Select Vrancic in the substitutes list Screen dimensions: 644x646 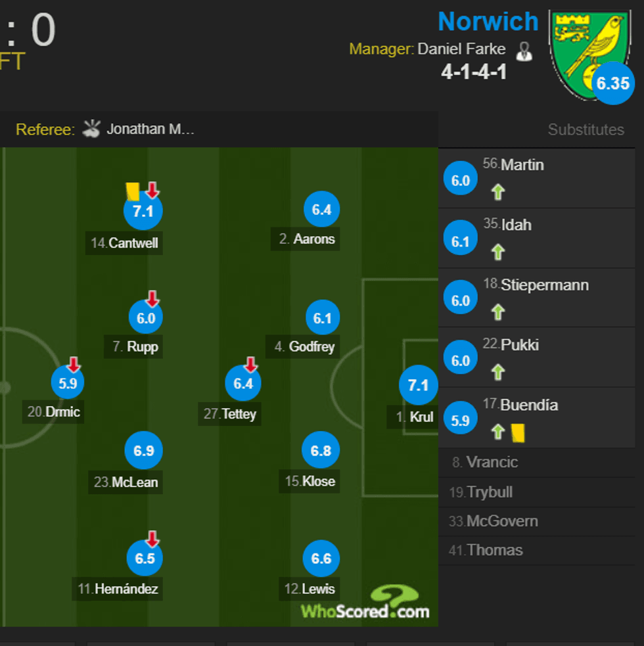pos(492,462)
